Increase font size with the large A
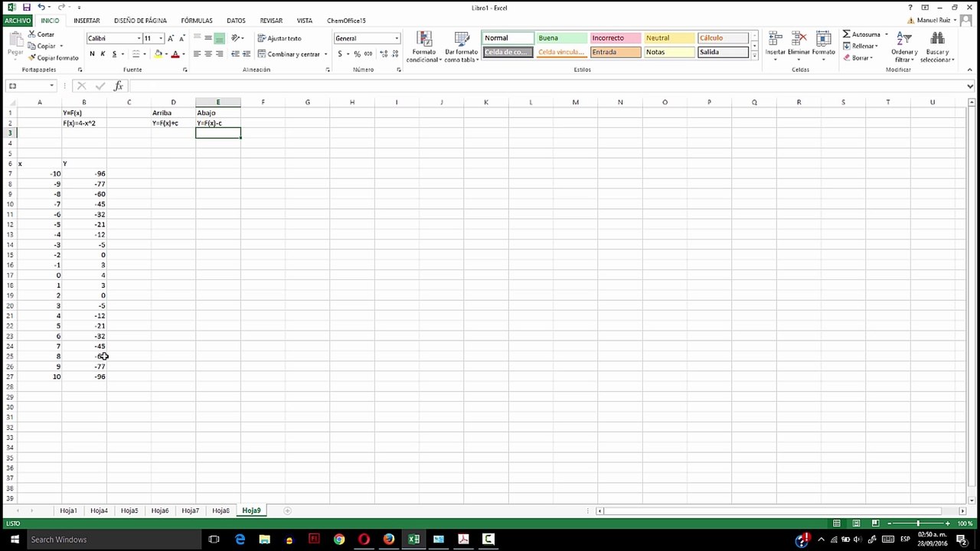Viewport: 980px width, 551px height. pos(171,38)
